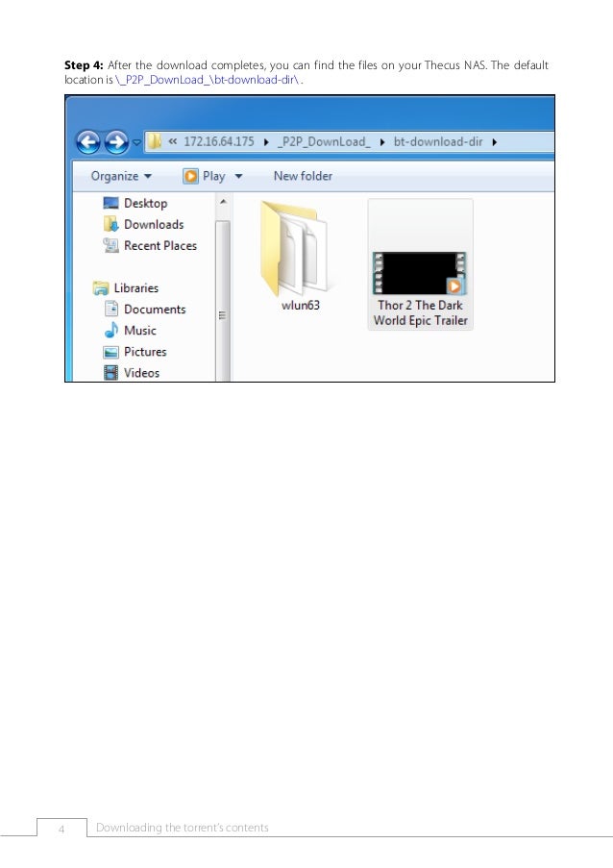The image size is (613, 868).
Task: Select Music in navigation pane
Action: (140, 330)
